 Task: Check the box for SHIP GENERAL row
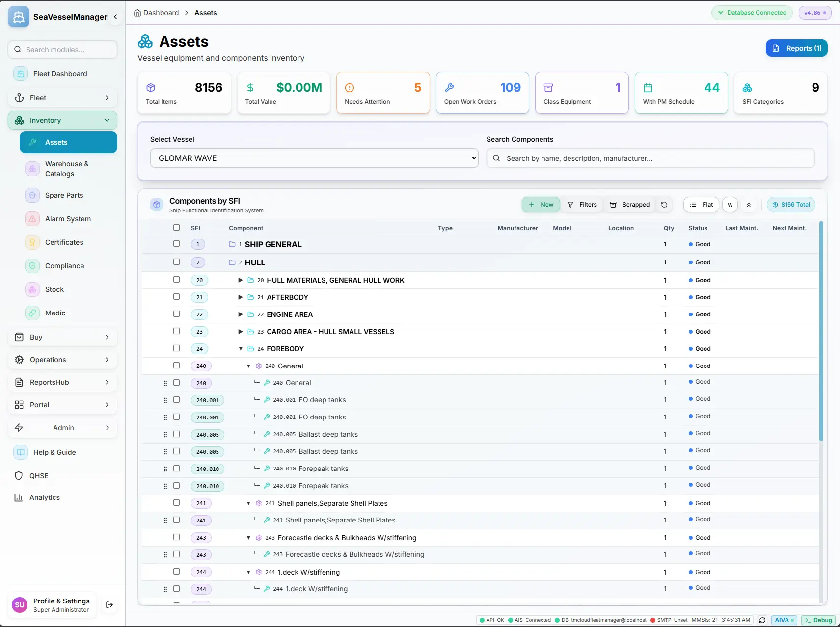click(x=176, y=244)
